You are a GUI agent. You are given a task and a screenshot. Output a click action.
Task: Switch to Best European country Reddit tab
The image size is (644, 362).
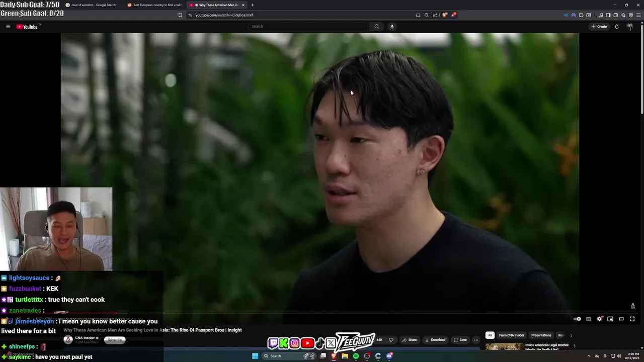pos(154,5)
